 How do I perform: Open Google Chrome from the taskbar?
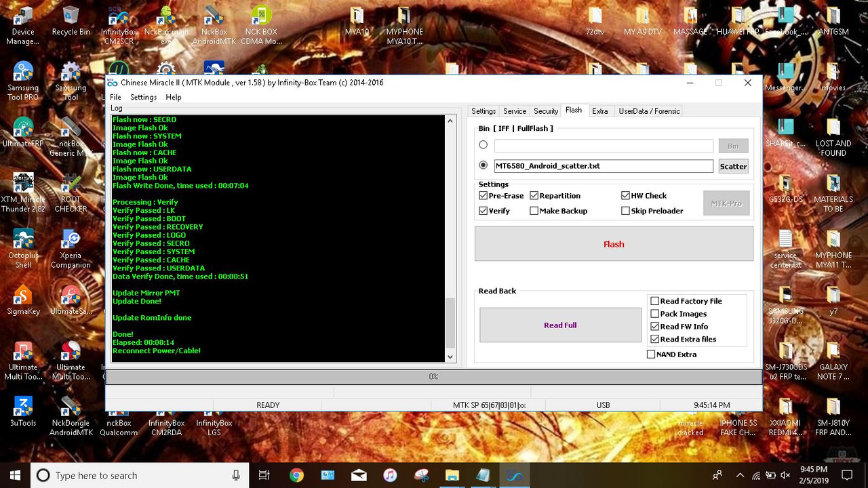296,475
